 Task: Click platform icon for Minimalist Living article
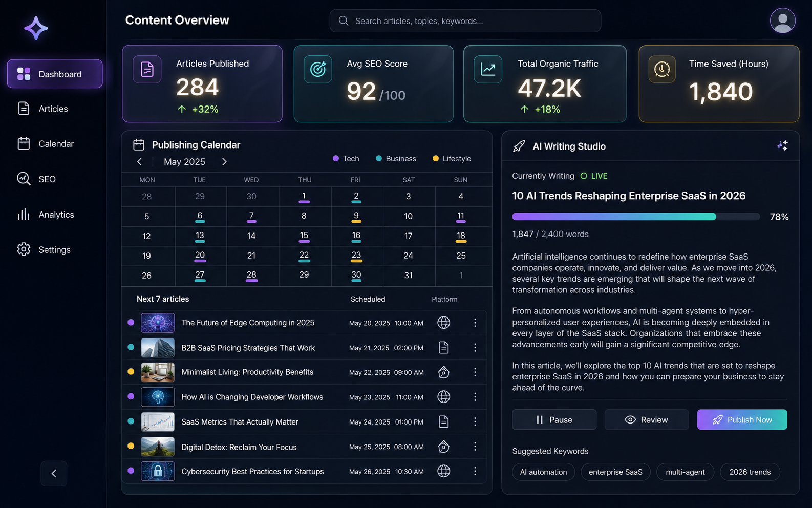tap(444, 372)
